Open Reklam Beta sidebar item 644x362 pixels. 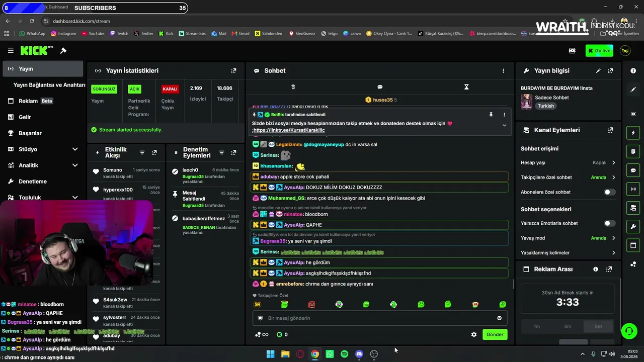[x=43, y=101]
